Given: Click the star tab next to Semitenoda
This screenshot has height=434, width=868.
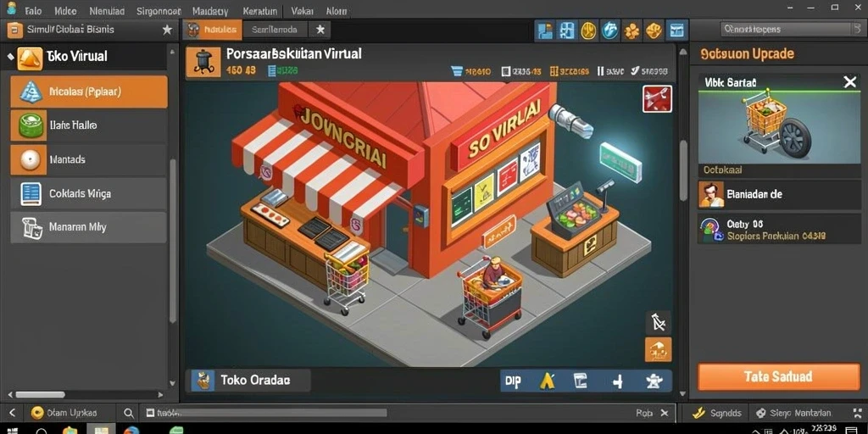Looking at the screenshot, I should 320,30.
